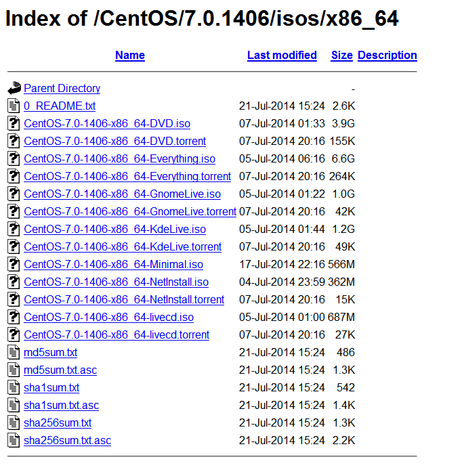Click the page heading Index of /CentOS/7.0.1406
The width and height of the screenshot is (466, 476).
click(203, 19)
